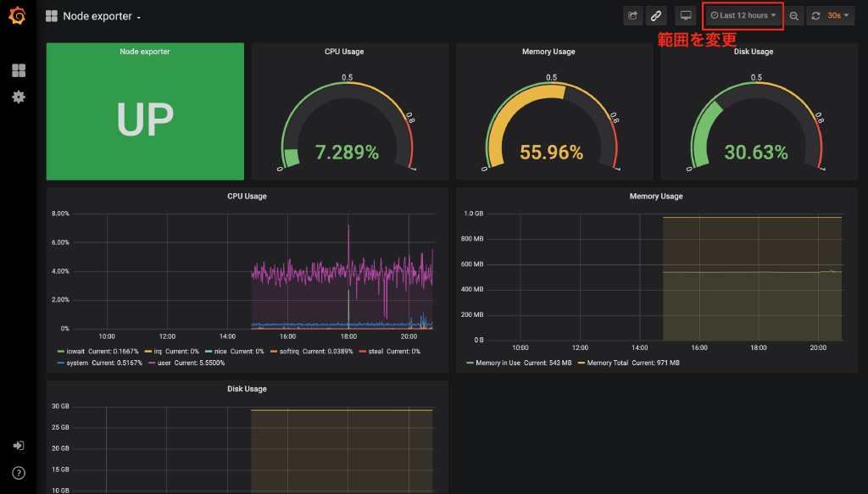Screen dimensions: 868x494
Task: Click the green UP status panel
Action: click(x=145, y=119)
